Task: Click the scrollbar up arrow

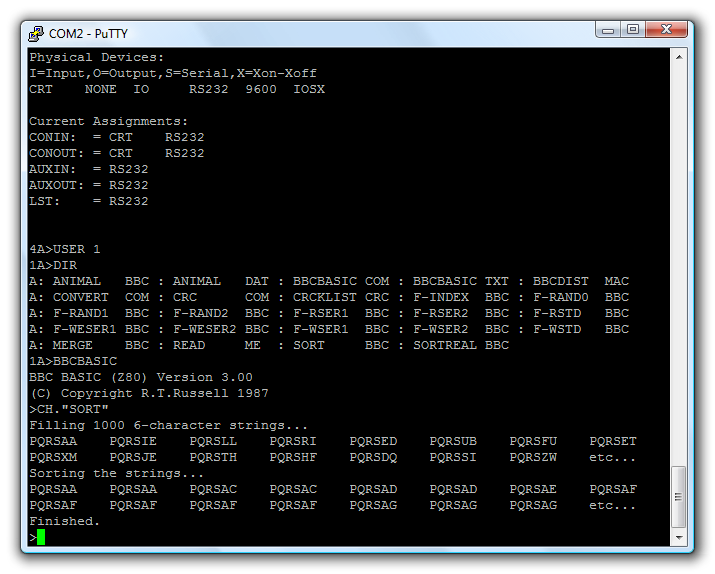Action: (679, 57)
